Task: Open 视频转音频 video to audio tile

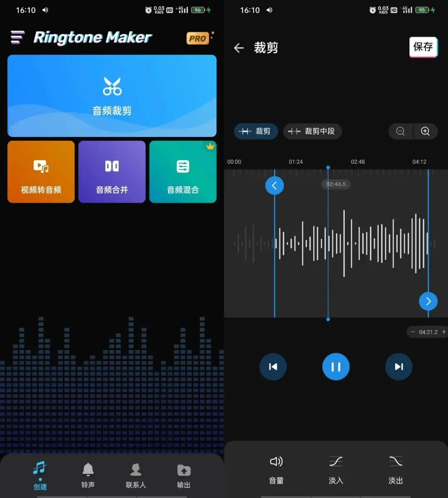Action: point(41,172)
